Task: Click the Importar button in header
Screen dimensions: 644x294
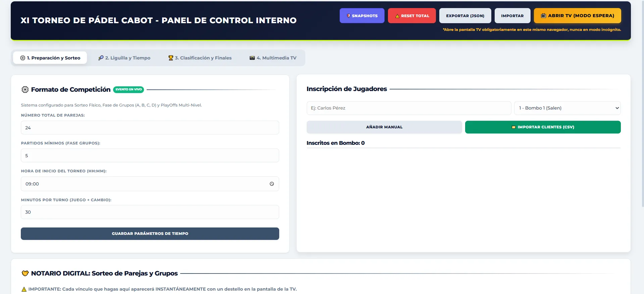Action: pyautogui.click(x=512, y=16)
